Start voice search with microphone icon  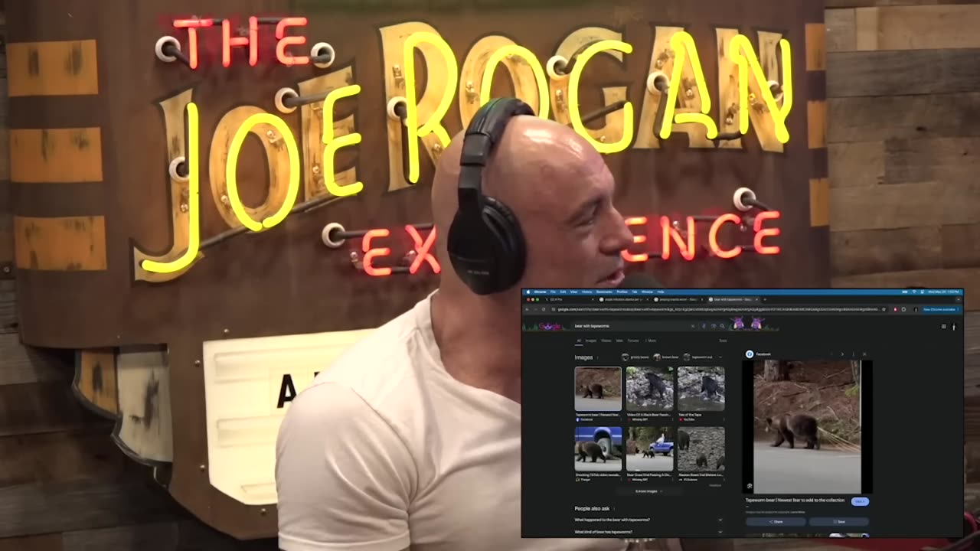704,326
